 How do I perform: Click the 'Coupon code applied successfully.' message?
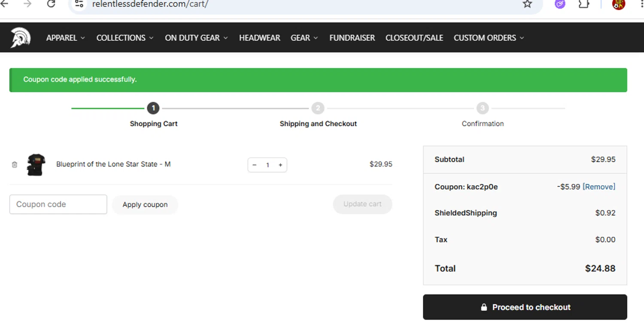[80, 79]
